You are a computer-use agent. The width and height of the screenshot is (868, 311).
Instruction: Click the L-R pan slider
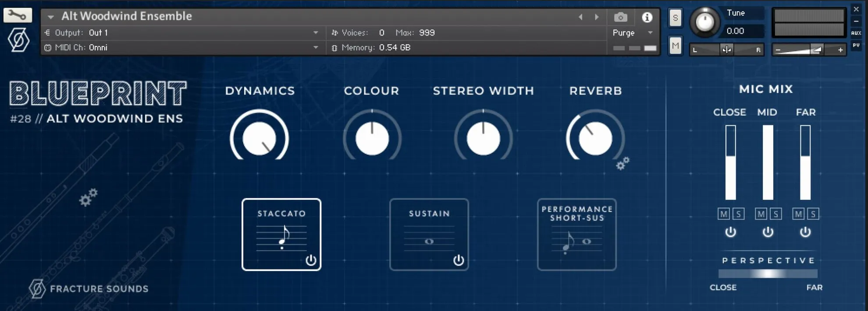(x=727, y=49)
